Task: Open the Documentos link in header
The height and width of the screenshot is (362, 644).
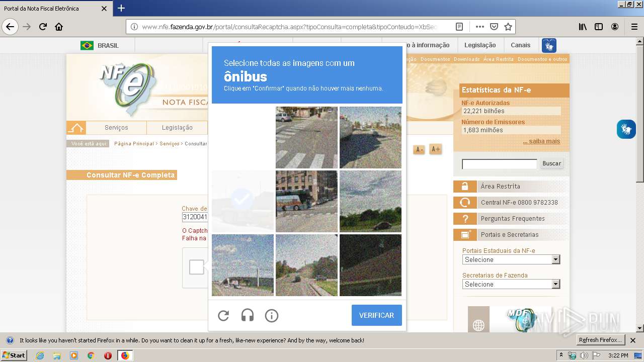Action: click(x=435, y=59)
